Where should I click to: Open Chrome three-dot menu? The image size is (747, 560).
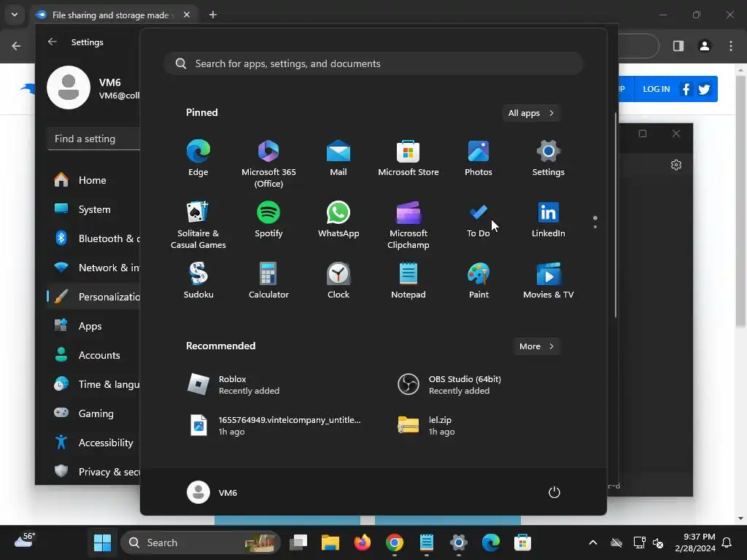731,46
